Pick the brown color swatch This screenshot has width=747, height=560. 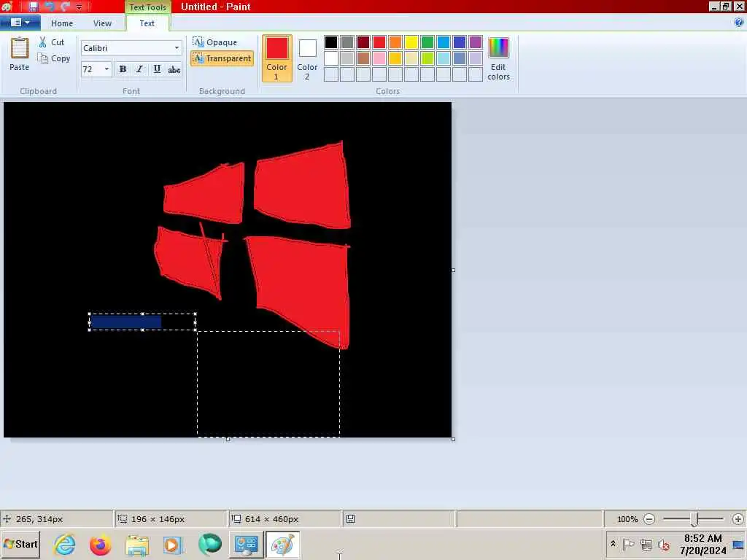363,58
